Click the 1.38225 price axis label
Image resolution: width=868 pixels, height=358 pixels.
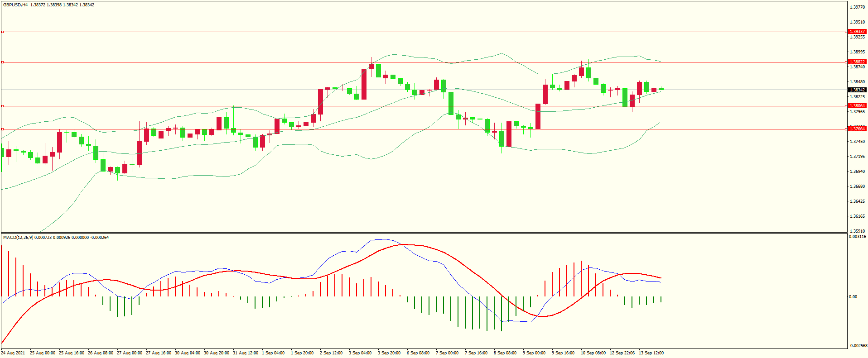point(857,97)
